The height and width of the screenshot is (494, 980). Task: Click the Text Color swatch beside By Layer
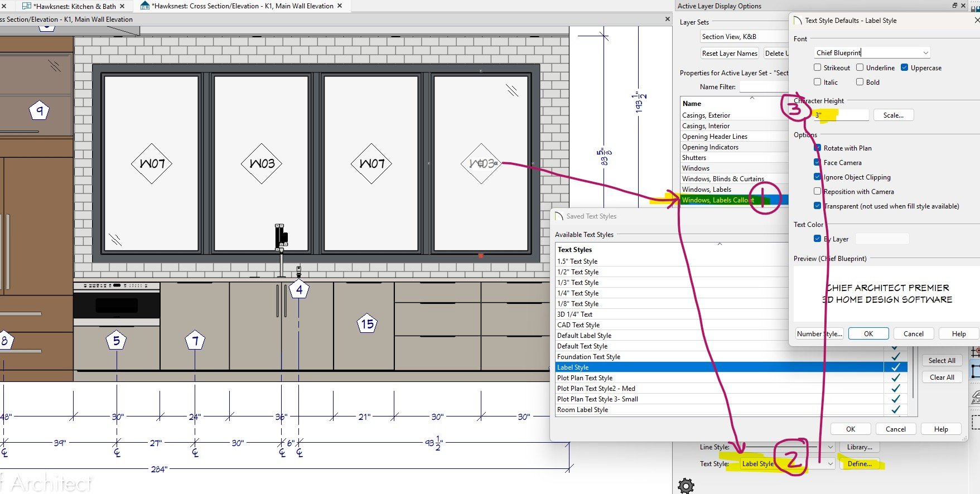[x=882, y=239]
